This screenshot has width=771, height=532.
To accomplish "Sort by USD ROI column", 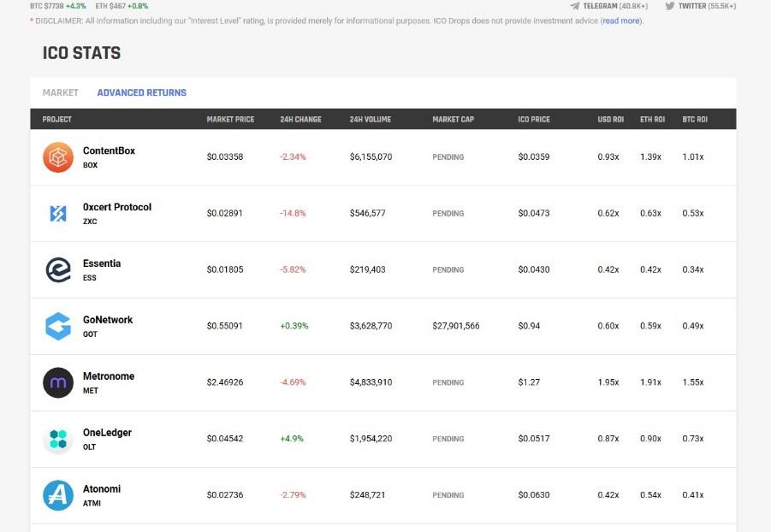I will [x=611, y=120].
